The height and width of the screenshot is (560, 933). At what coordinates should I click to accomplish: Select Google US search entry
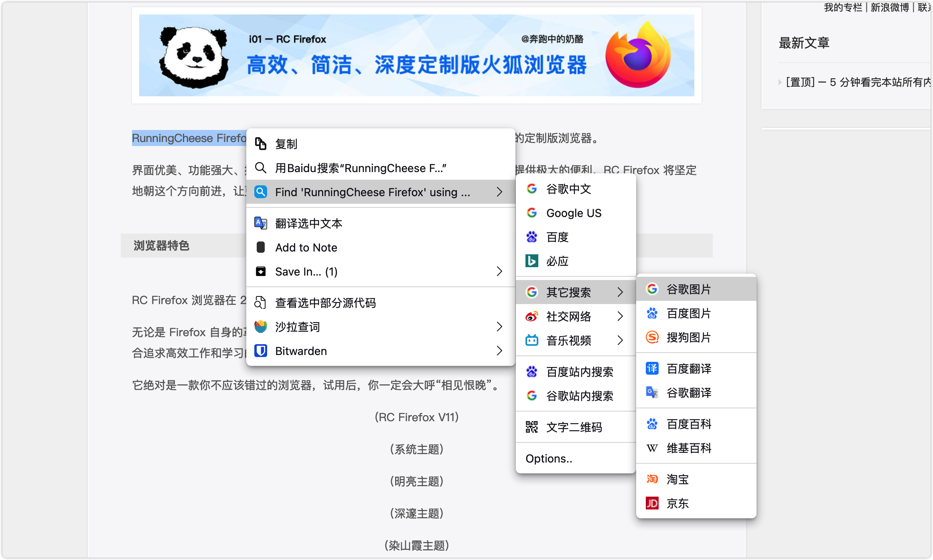[574, 213]
